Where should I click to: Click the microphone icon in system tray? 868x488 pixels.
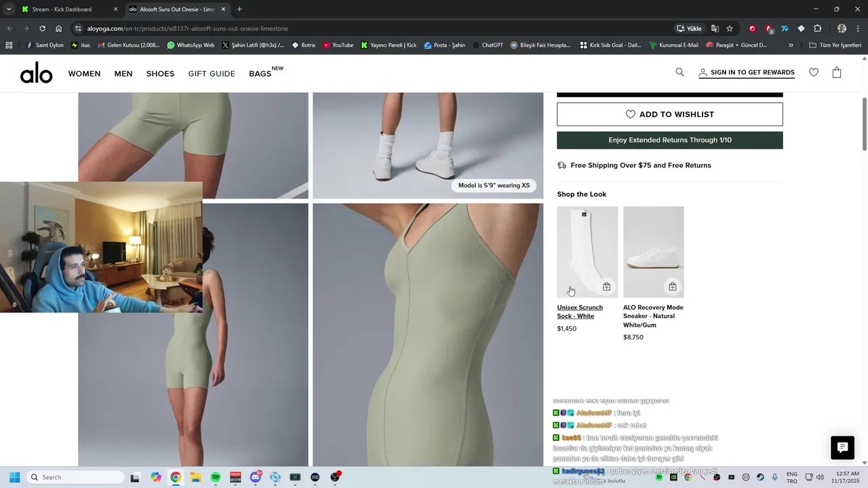click(774, 477)
